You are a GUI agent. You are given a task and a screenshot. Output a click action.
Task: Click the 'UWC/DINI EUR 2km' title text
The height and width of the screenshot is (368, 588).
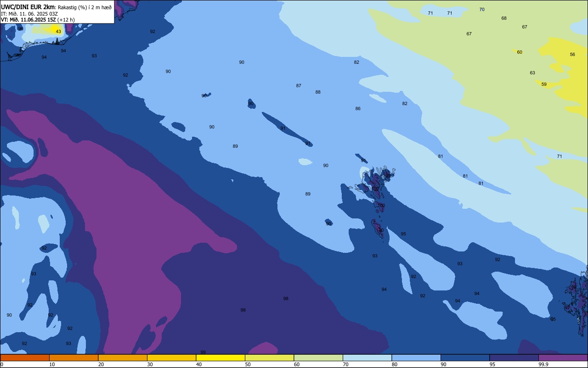(x=28, y=7)
